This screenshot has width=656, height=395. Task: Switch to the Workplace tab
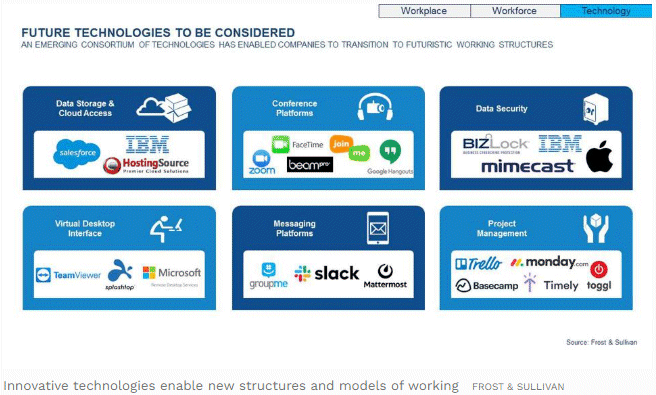click(x=424, y=11)
